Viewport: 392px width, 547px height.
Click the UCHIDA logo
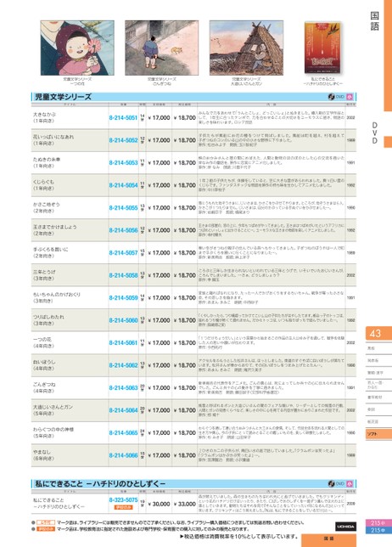coord(345,526)
